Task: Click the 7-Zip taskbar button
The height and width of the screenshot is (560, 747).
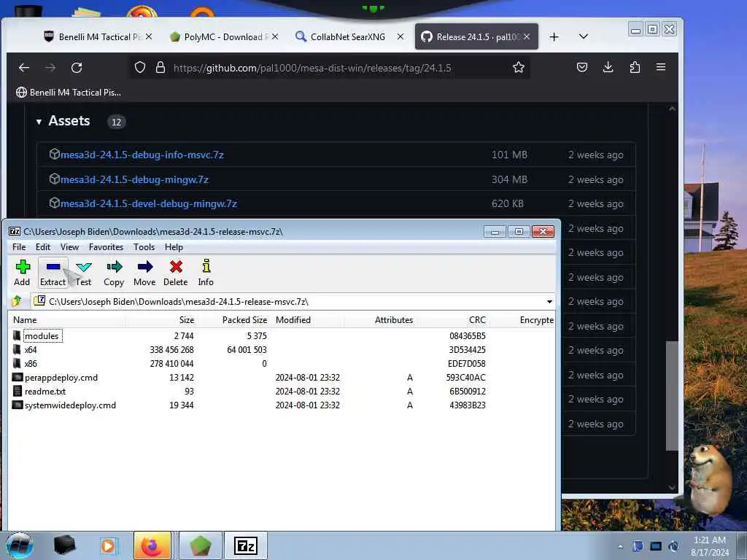Action: pos(246,545)
